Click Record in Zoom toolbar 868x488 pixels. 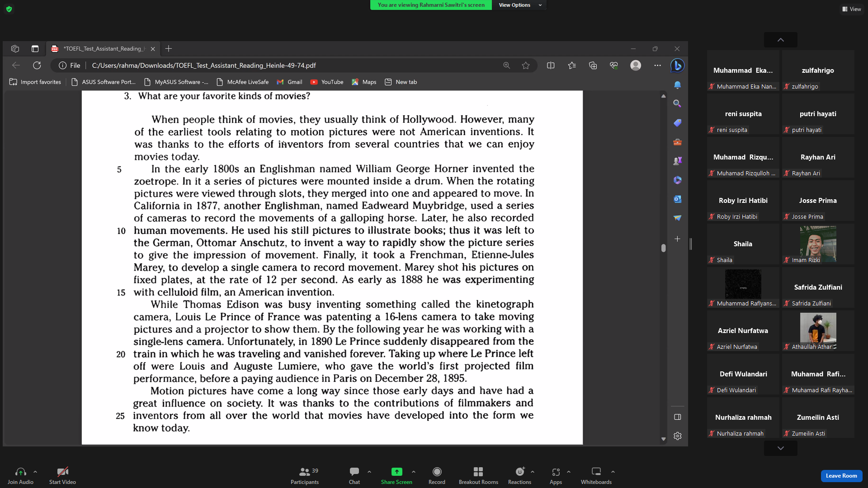point(437,476)
